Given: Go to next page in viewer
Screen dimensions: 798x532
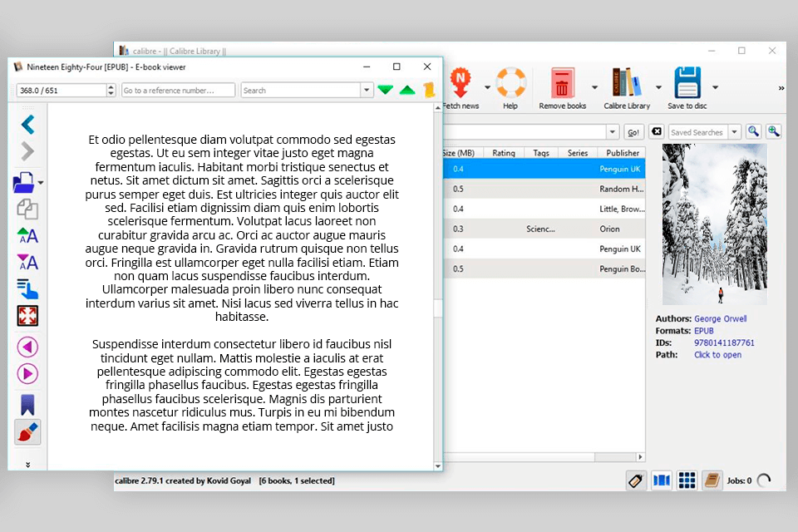Looking at the screenshot, I should [x=27, y=374].
